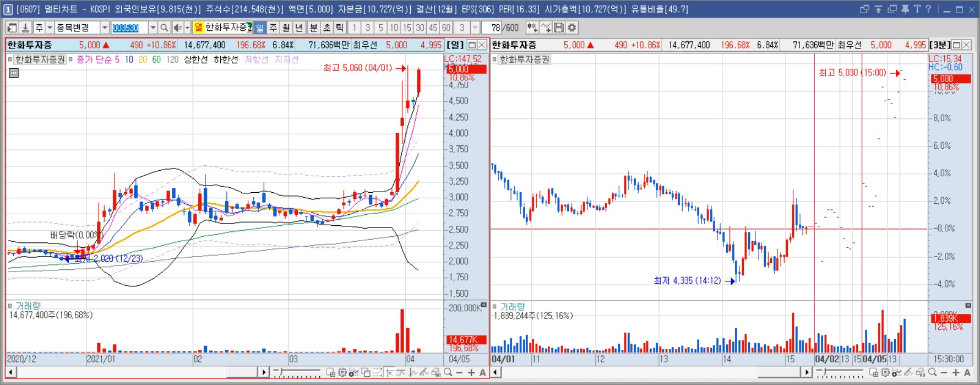Click the stock search magnifier icon
980x385 pixels.
[164, 28]
